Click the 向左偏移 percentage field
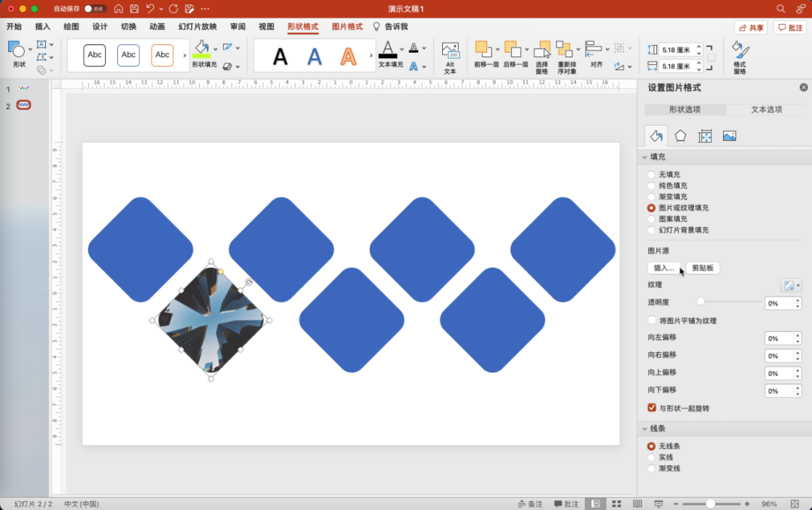Screen dimensions: 812x510 [778, 338]
